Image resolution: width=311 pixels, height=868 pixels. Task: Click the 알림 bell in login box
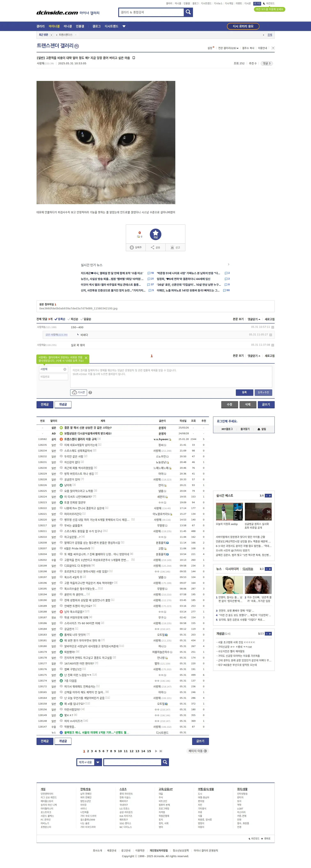(262, 429)
